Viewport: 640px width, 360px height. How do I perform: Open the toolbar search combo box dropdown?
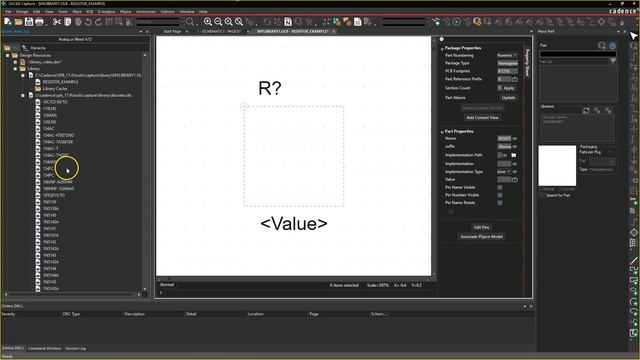click(x=182, y=22)
